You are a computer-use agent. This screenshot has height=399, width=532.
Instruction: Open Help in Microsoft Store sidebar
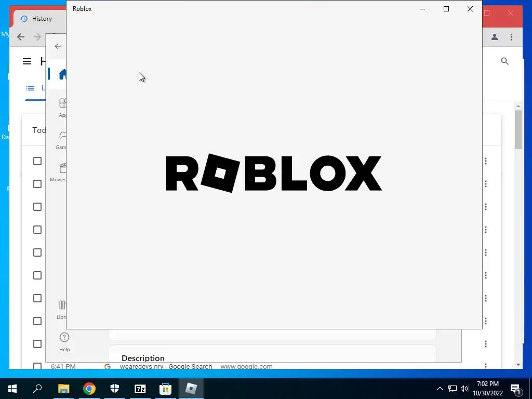tap(64, 342)
